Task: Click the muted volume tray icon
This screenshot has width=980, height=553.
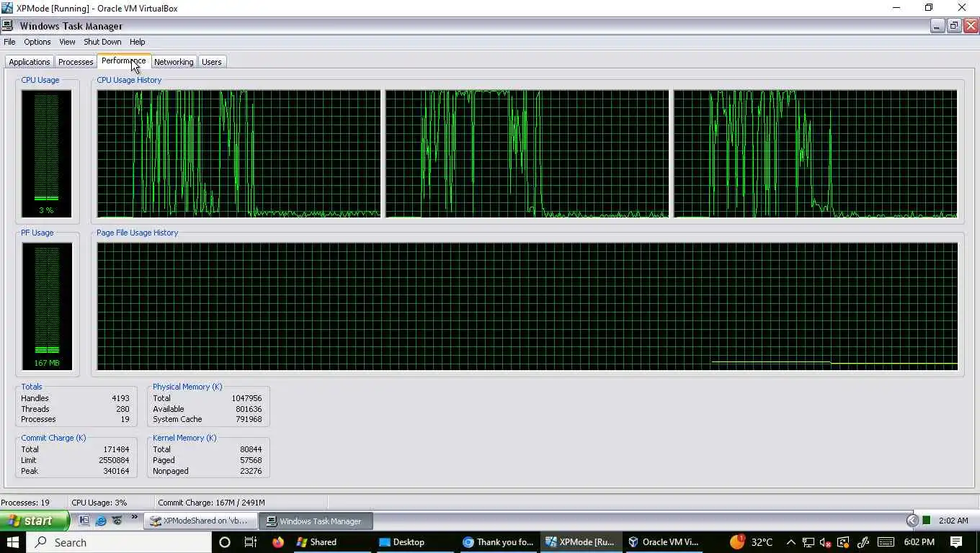Action: pos(826,542)
